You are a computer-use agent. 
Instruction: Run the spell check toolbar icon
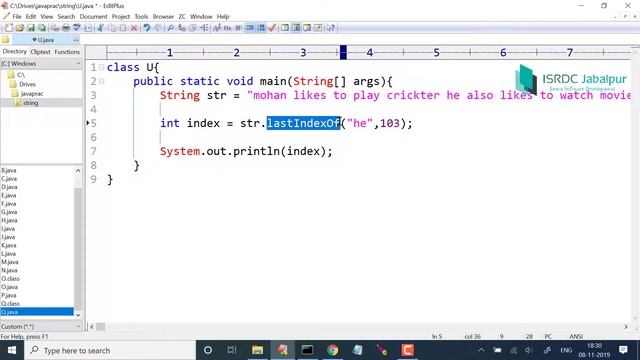[76, 28]
